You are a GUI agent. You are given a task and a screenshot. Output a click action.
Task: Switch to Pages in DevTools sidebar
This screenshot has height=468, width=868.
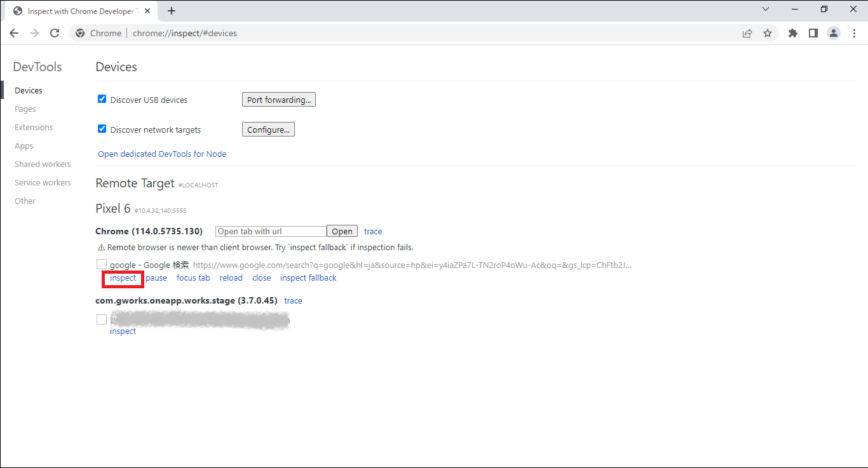[x=25, y=109]
